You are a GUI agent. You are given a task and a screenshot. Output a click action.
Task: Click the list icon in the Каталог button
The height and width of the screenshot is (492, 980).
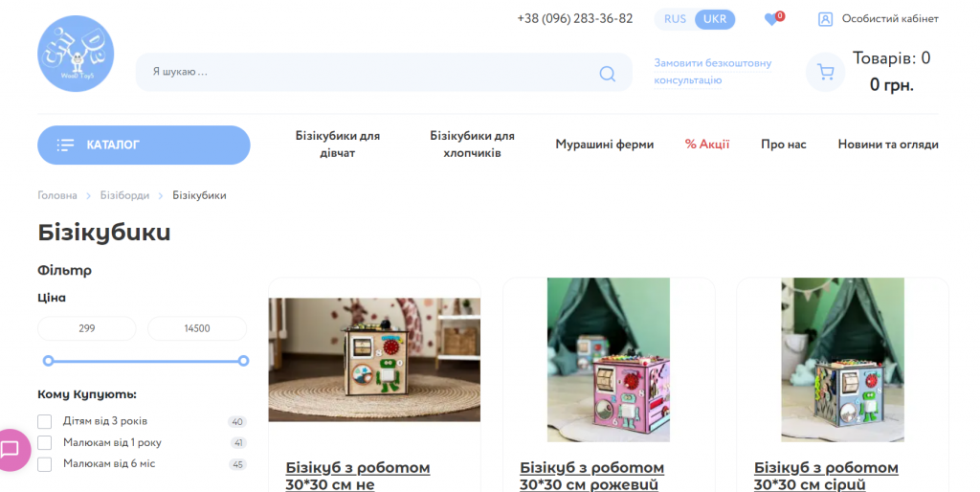(65, 145)
